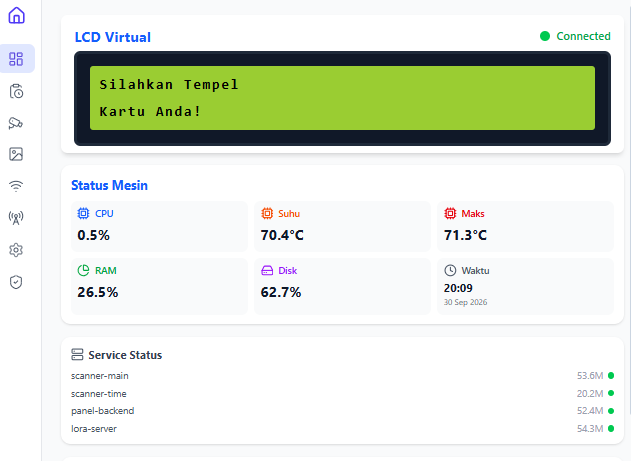The width and height of the screenshot is (631, 461).
Task: Open the radio tower icon in sidebar
Action: click(16, 218)
